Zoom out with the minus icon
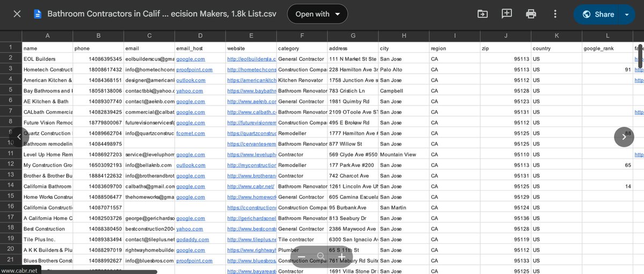Viewport: 644px width, 274px height. (302, 257)
